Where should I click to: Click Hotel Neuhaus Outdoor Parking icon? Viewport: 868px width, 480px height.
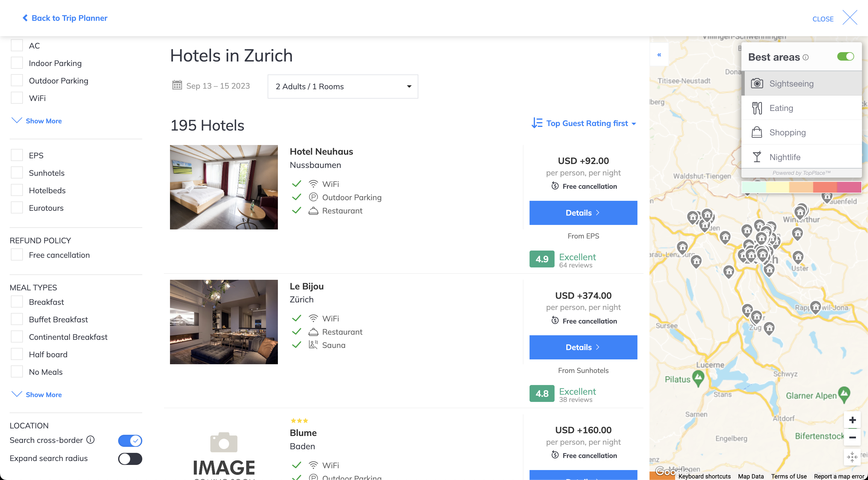[x=313, y=197]
